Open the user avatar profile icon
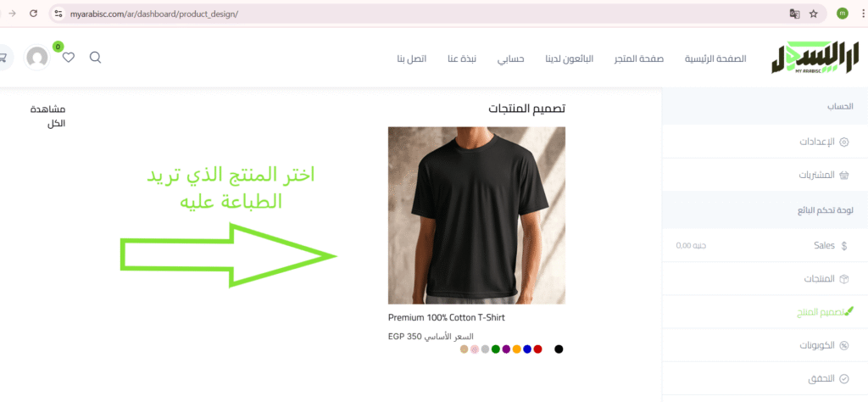The height and width of the screenshot is (402, 868). (x=37, y=58)
